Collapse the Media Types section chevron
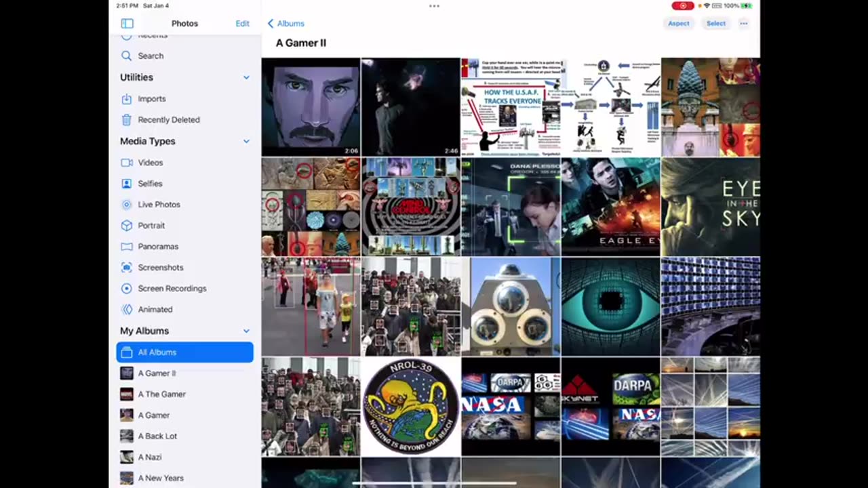 (x=246, y=141)
